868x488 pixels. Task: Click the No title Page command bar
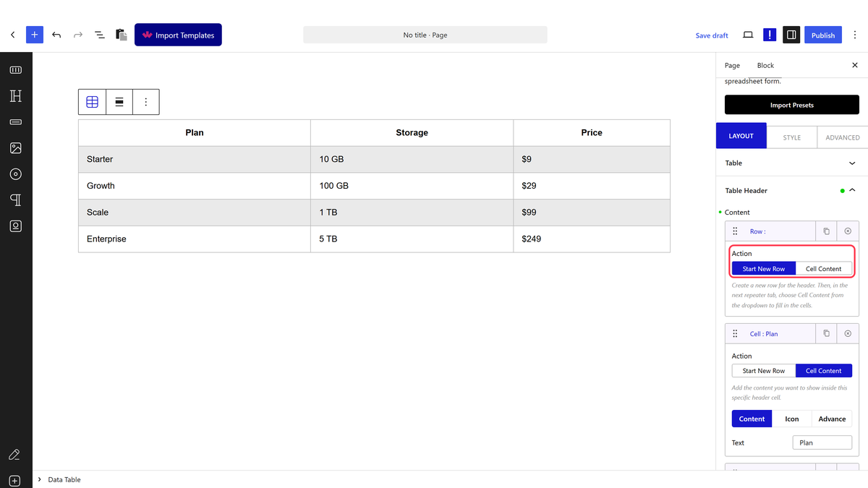point(425,35)
